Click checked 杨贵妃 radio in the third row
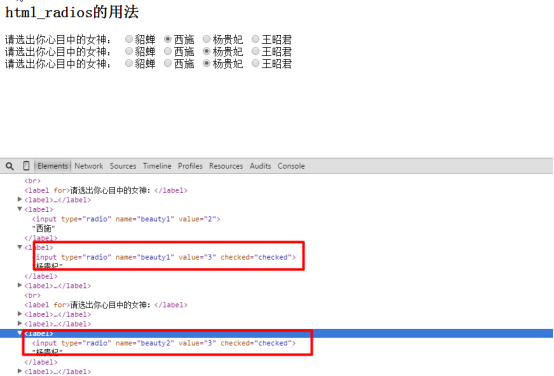Viewport: 554px width, 376px height. coord(207,63)
